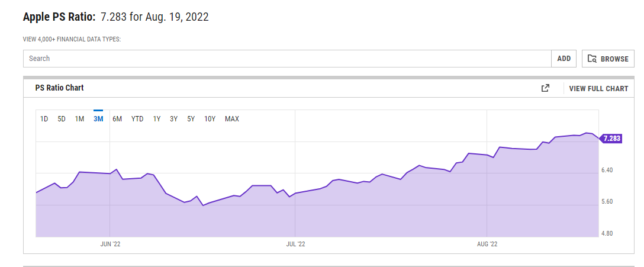Viewport: 644px width, 267px height.
Task: Click the Apple PS Ratio title
Action: coord(59,17)
